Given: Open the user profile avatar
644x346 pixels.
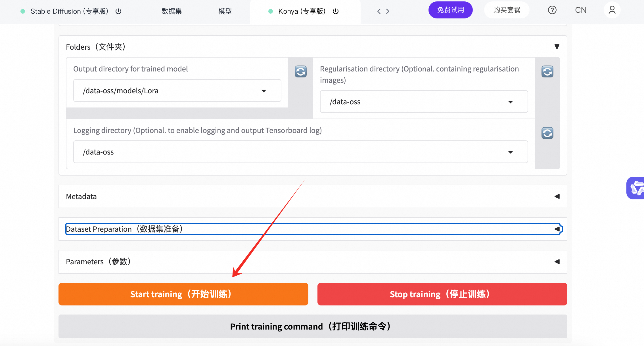Looking at the screenshot, I should point(612,10).
